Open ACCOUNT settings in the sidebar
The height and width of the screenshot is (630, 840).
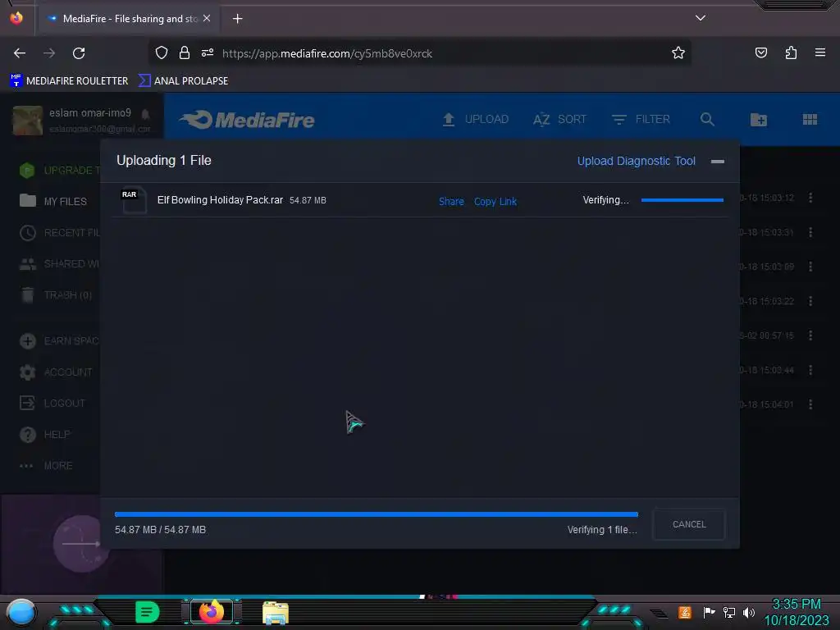[x=56, y=372]
